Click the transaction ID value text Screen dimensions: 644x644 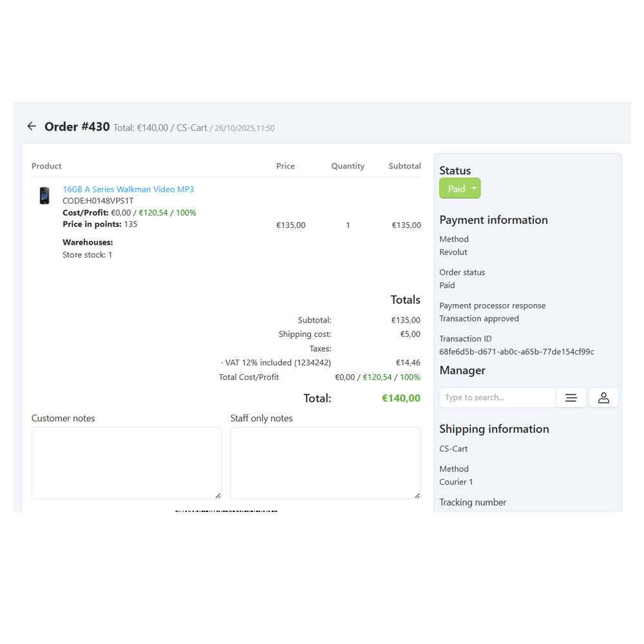[516, 352]
